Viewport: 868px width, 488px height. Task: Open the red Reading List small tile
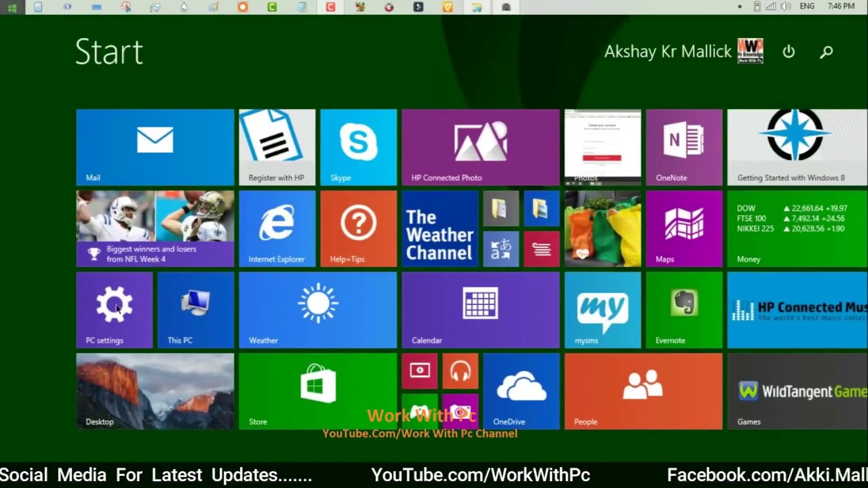point(541,249)
